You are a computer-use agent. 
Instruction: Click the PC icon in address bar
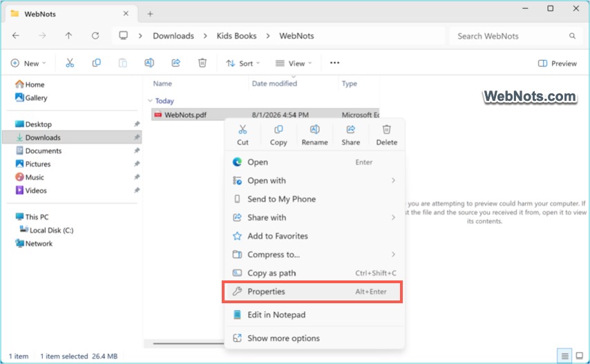click(x=124, y=36)
